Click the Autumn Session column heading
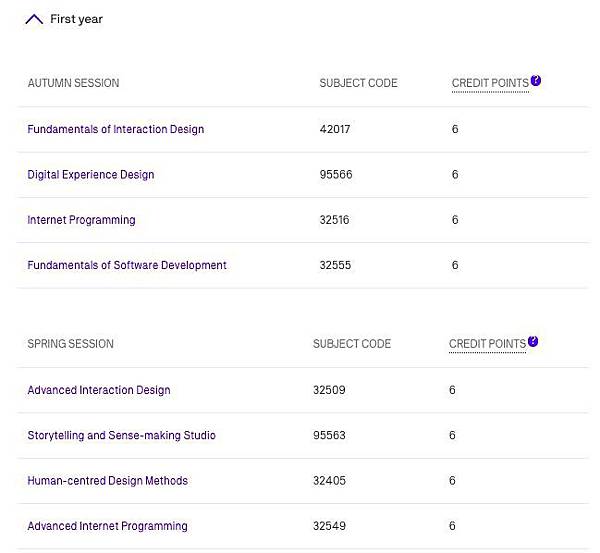Screen dimensions: 600x553 73,83
